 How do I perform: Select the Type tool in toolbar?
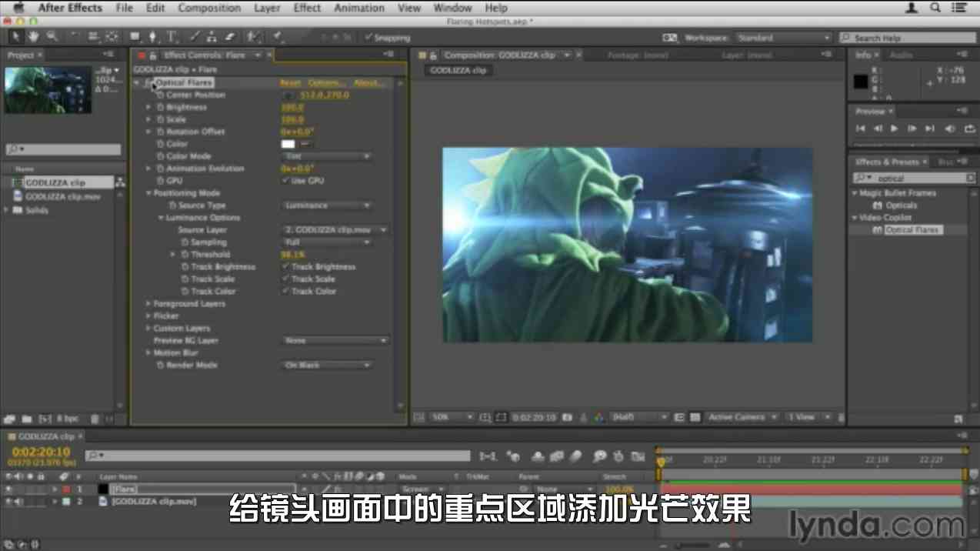(x=171, y=37)
